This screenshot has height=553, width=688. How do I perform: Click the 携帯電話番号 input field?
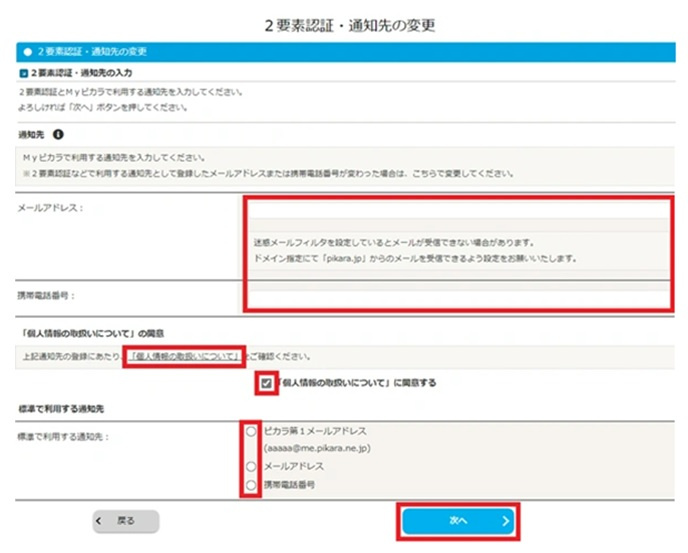pos(459,299)
